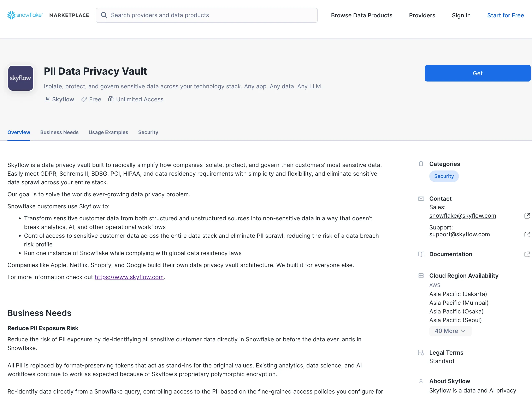532x396 pixels.
Task: Open the Skyflow provider link
Action: click(x=63, y=99)
